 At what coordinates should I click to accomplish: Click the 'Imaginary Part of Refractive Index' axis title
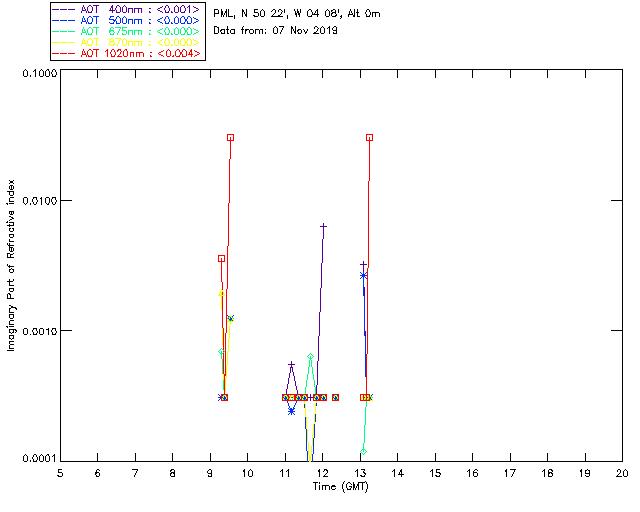coord(11,265)
